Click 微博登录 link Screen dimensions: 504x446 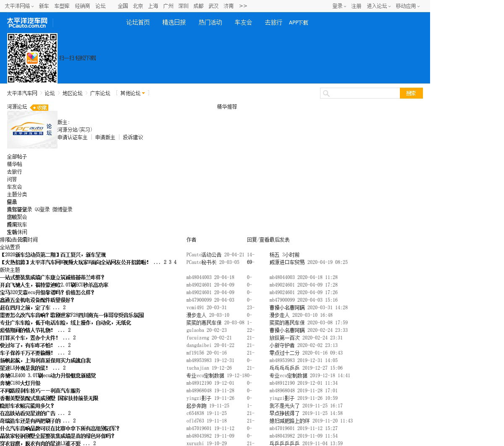coord(63,209)
